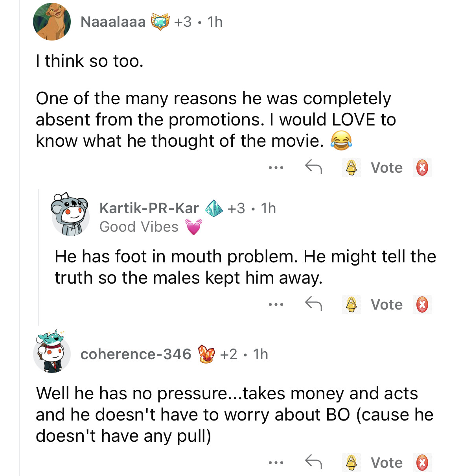Reply to Naaalaaa's comment
The width and height of the screenshot is (460, 476).
(x=313, y=167)
